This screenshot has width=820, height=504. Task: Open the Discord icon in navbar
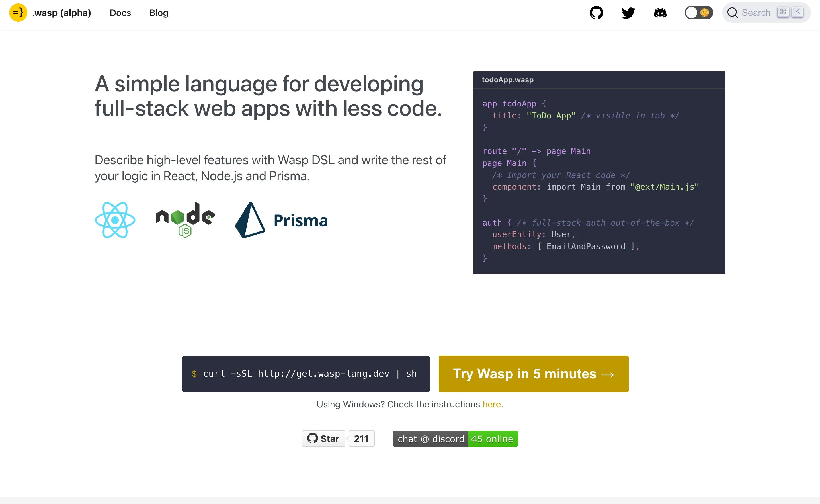click(660, 13)
